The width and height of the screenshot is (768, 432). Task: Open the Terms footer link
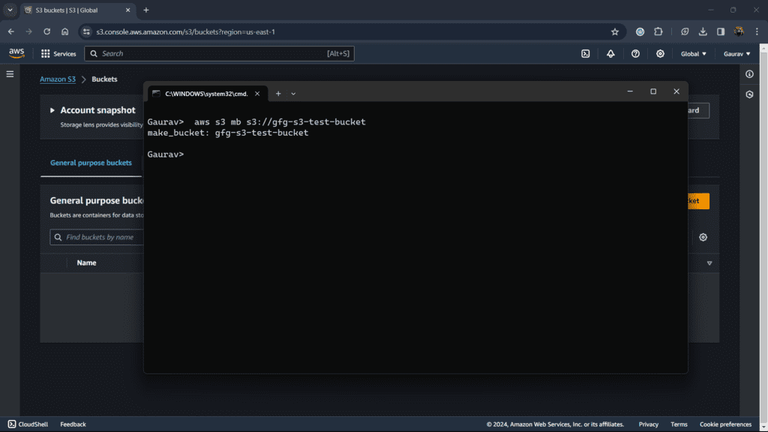click(679, 424)
